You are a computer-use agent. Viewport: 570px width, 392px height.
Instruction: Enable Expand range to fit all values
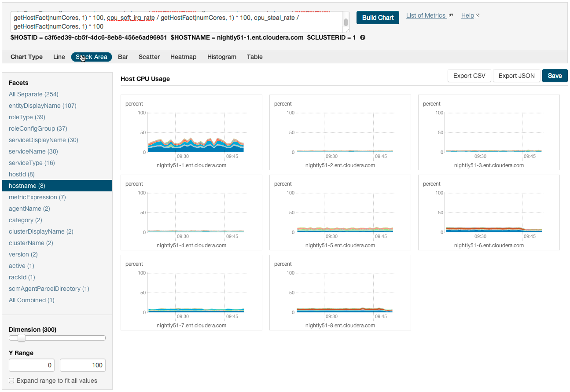11,381
